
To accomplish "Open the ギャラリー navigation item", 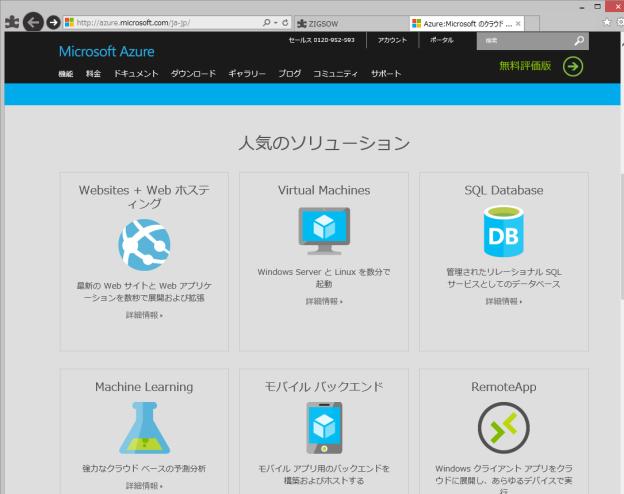I will coord(247,74).
